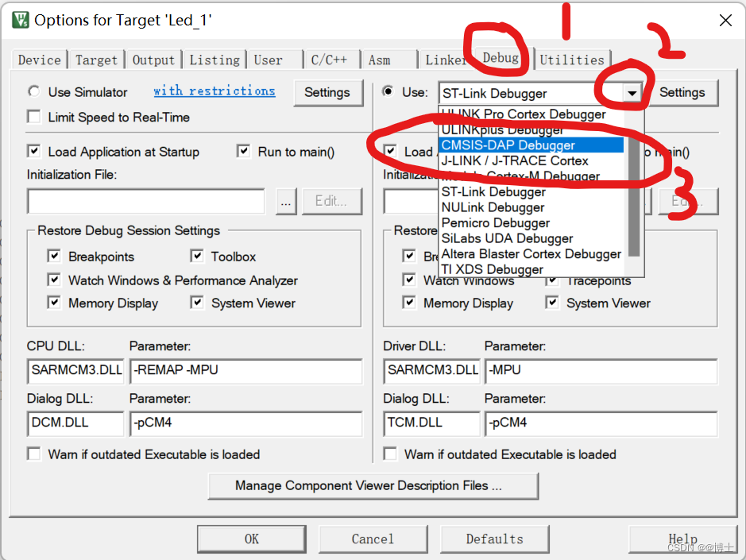The image size is (746, 560).
Task: Switch to the C/C++ tab
Action: click(x=332, y=60)
